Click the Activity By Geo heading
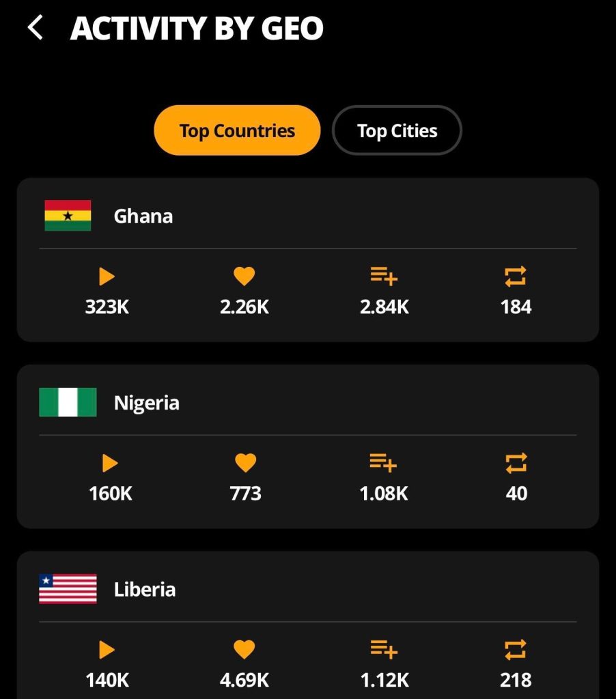Image resolution: width=616 pixels, height=699 pixels. (x=197, y=29)
